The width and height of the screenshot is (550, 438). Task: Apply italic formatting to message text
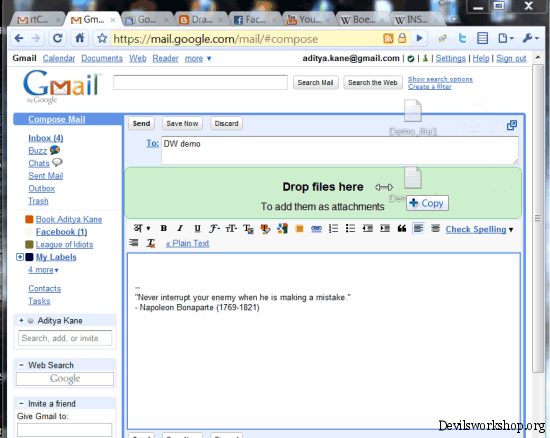click(180, 229)
